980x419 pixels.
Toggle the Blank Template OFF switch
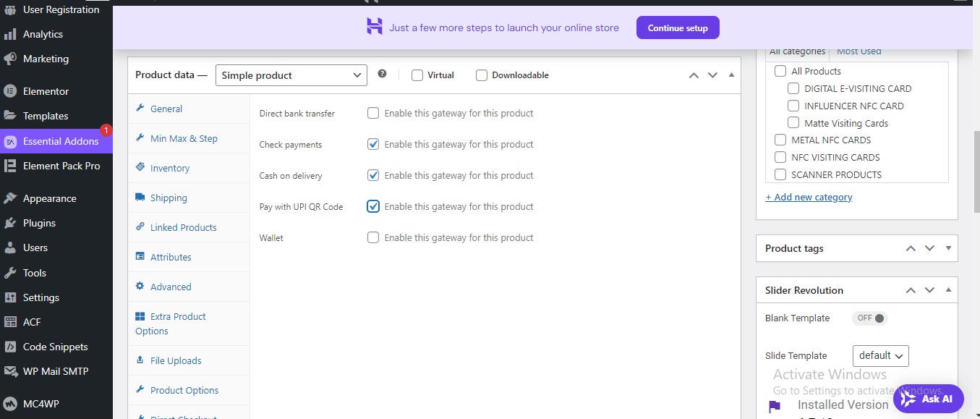tap(869, 318)
